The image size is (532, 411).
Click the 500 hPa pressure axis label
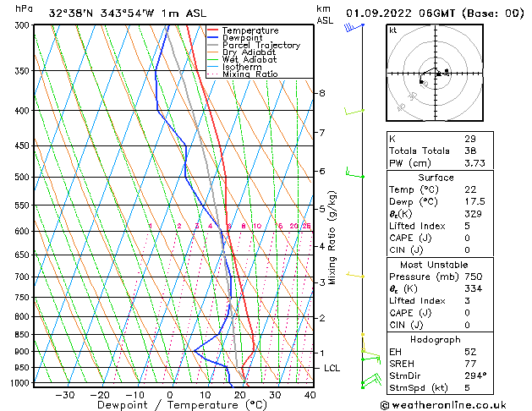(22, 177)
